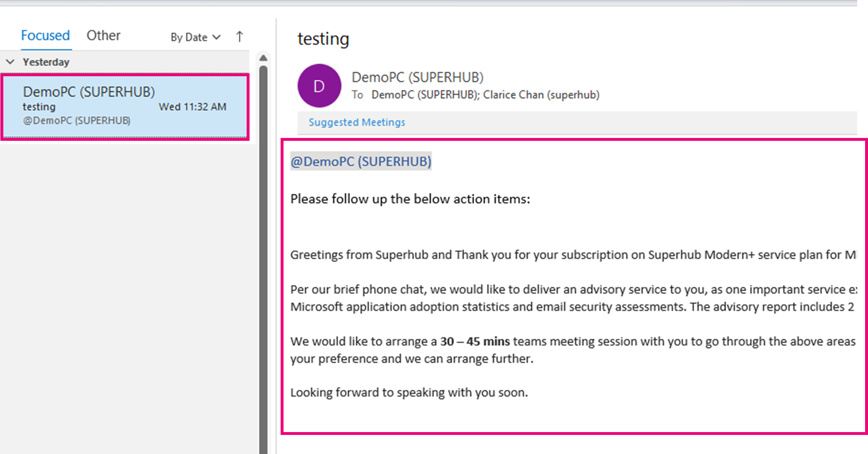Image resolution: width=868 pixels, height=454 pixels.
Task: Click sender name DemoPC (SUPERHUB) in header
Action: 417,77
